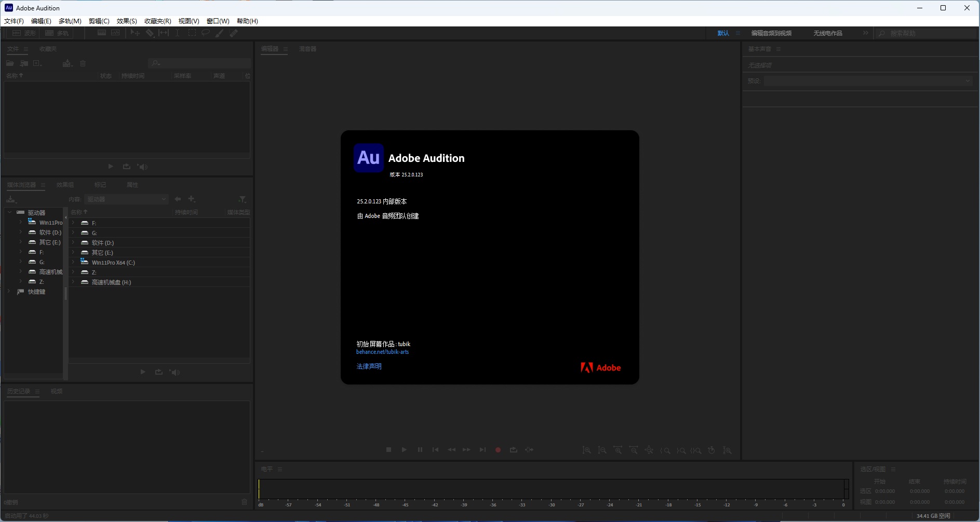Click Zoom In Time icon
980x522 pixels.
[618, 450]
